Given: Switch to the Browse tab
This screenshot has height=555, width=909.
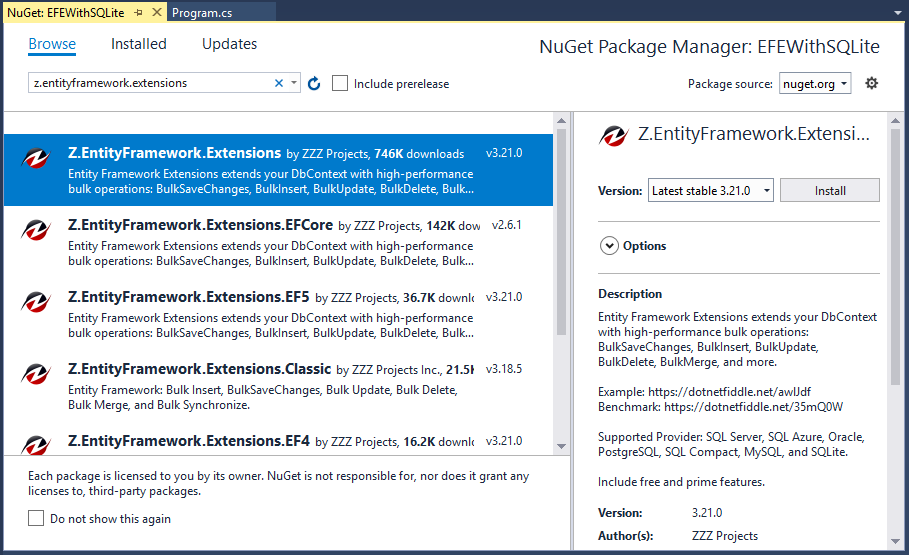Looking at the screenshot, I should tap(52, 44).
